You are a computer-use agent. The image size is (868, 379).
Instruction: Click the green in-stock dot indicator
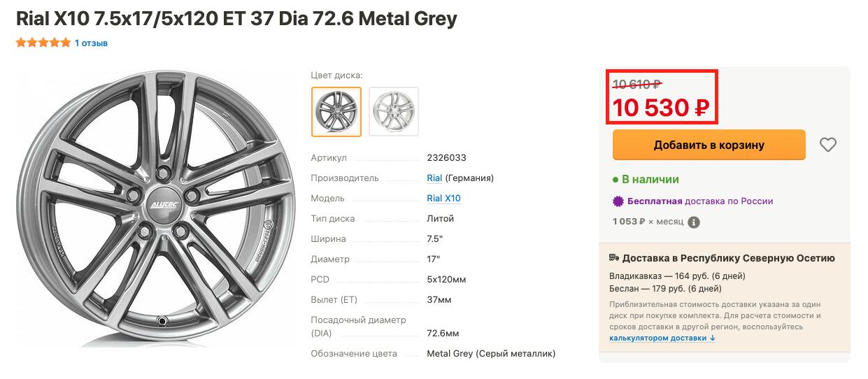[x=616, y=180]
